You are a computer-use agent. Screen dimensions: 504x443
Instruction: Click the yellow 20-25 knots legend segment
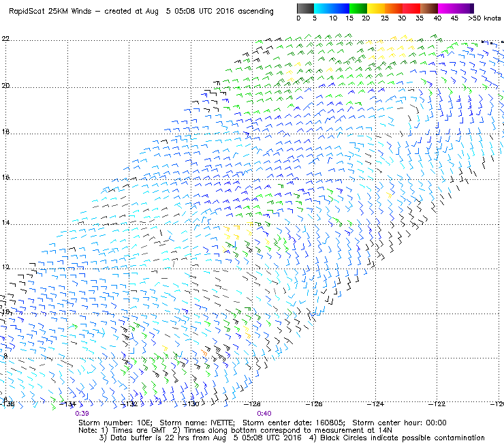point(376,8)
